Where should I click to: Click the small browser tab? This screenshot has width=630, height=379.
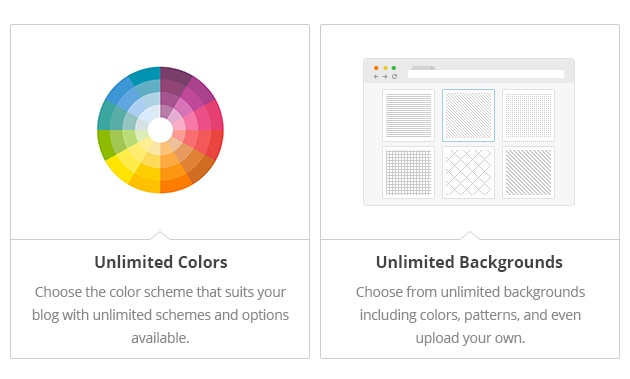(423, 68)
